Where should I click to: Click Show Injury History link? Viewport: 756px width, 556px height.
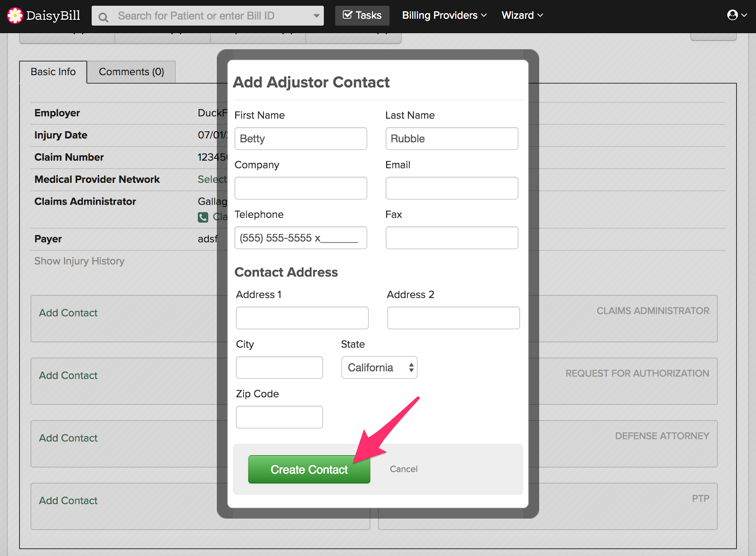pos(79,261)
